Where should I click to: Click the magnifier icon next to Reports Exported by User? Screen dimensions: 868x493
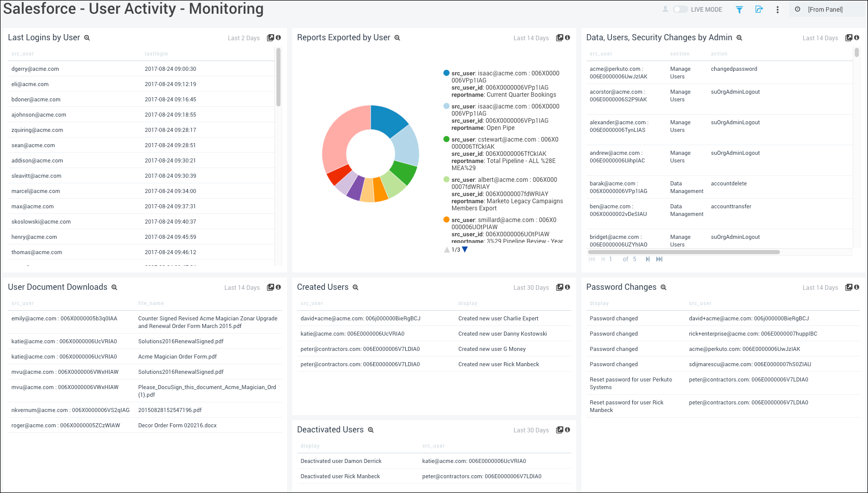pyautogui.click(x=397, y=38)
